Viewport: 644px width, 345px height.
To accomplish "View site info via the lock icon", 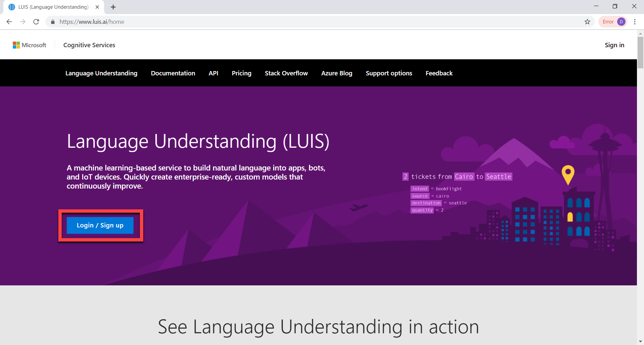I will (x=53, y=22).
